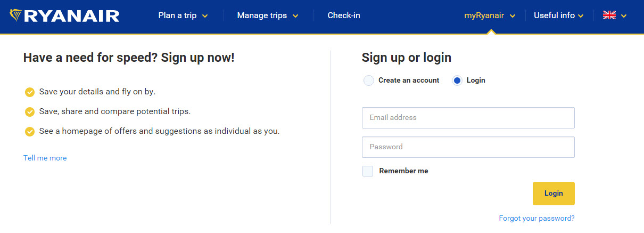Open the 'Manage trips' dropdown arrow
Viewport: 644px width, 233px height.
click(x=295, y=16)
